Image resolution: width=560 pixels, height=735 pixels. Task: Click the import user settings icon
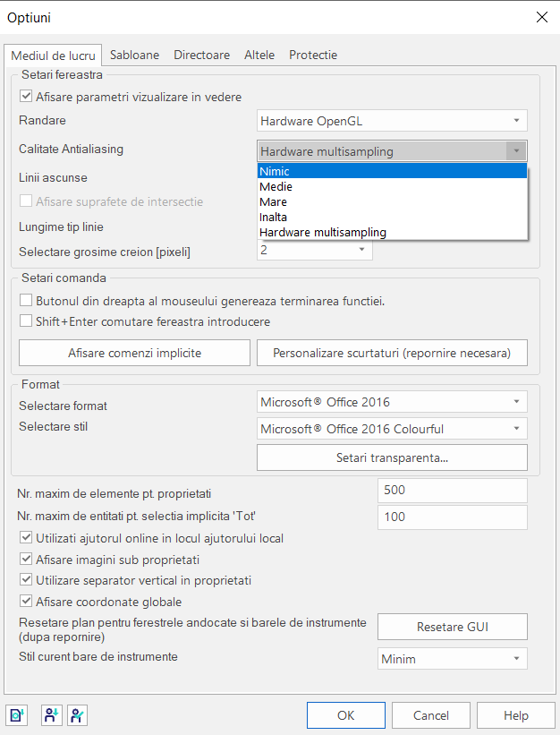point(51,715)
